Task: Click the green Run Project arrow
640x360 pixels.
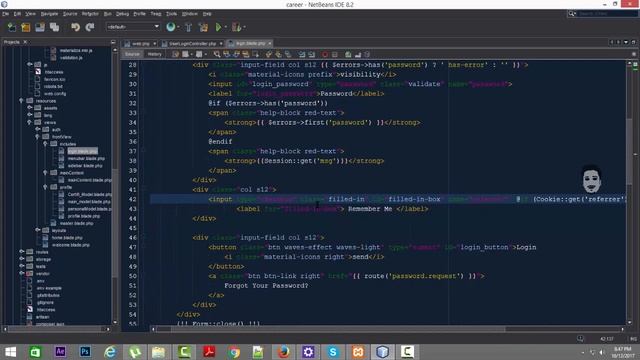Action: point(218,27)
